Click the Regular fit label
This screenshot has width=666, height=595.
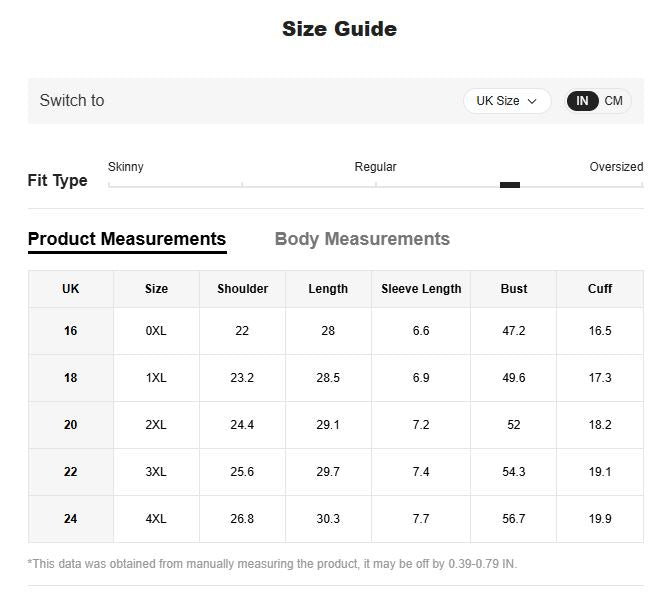pyautogui.click(x=375, y=166)
